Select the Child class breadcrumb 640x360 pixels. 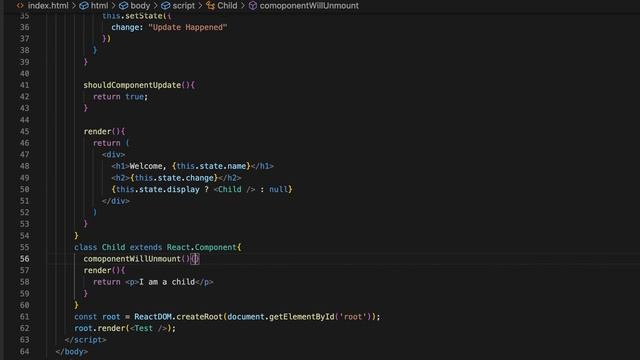point(227,6)
